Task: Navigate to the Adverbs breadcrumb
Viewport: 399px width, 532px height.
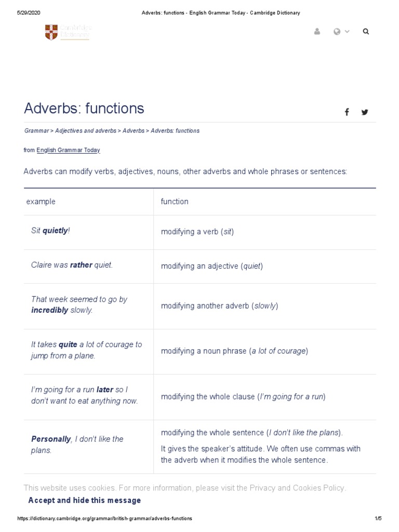Action: [x=134, y=131]
